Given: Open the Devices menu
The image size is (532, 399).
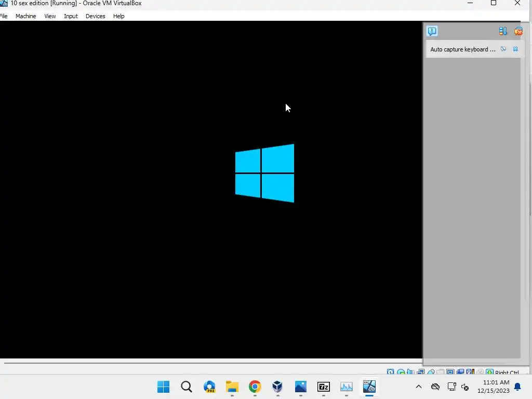Looking at the screenshot, I should (96, 16).
